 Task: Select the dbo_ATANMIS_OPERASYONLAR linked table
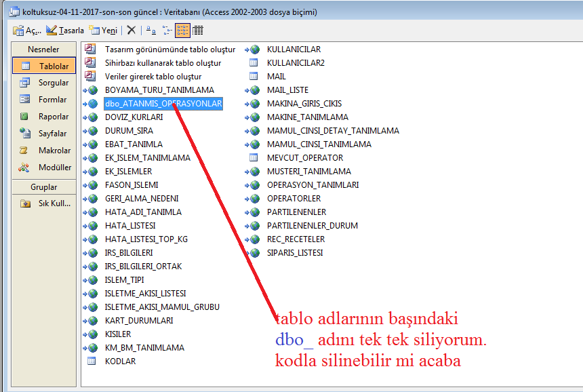pyautogui.click(x=163, y=104)
